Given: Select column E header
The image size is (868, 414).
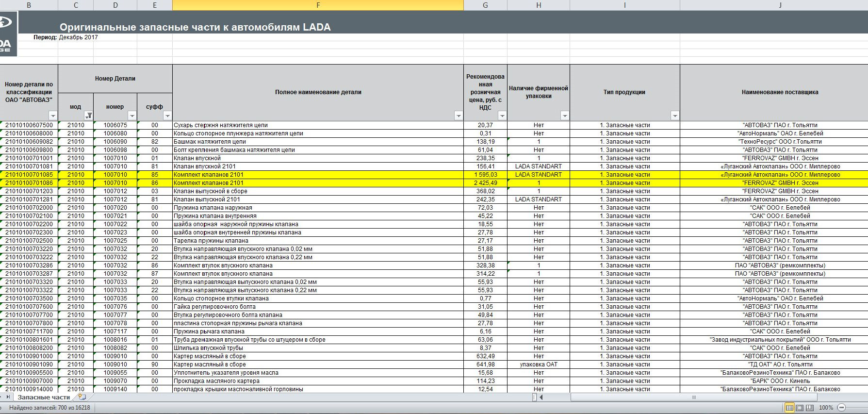Looking at the screenshot, I should [x=155, y=5].
